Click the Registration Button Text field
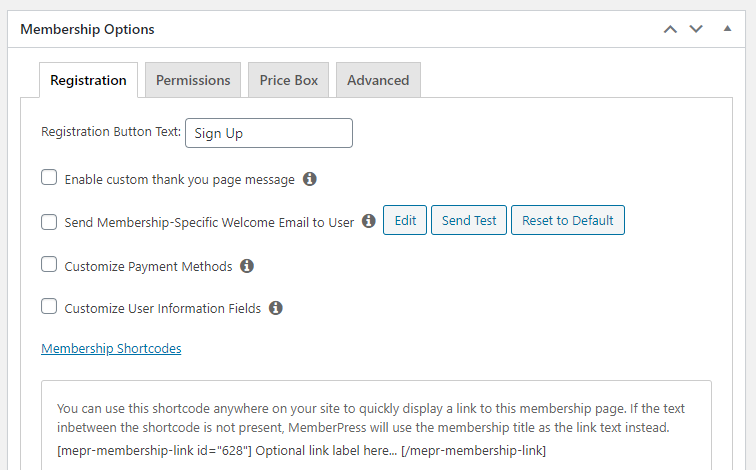Image resolution: width=756 pixels, height=470 pixels. (269, 133)
